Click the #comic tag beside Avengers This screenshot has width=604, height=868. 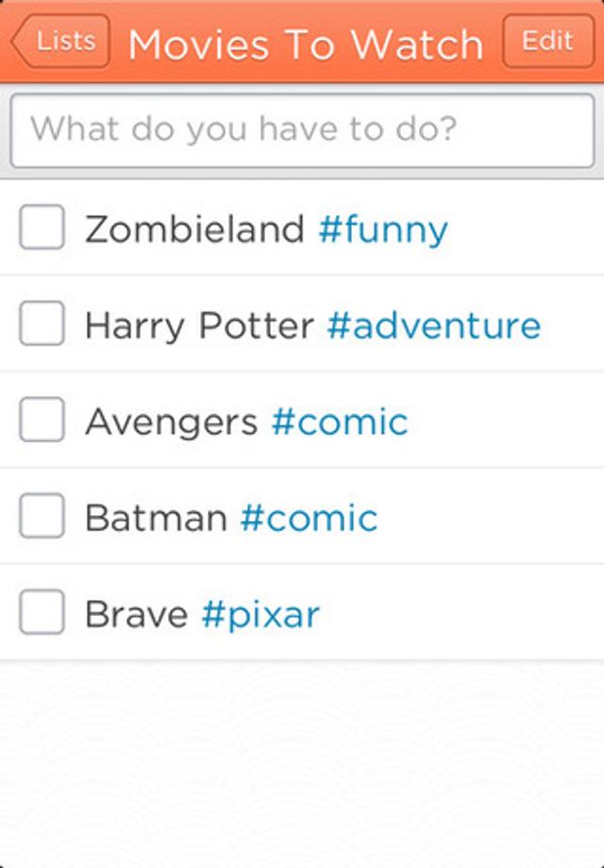coord(340,422)
